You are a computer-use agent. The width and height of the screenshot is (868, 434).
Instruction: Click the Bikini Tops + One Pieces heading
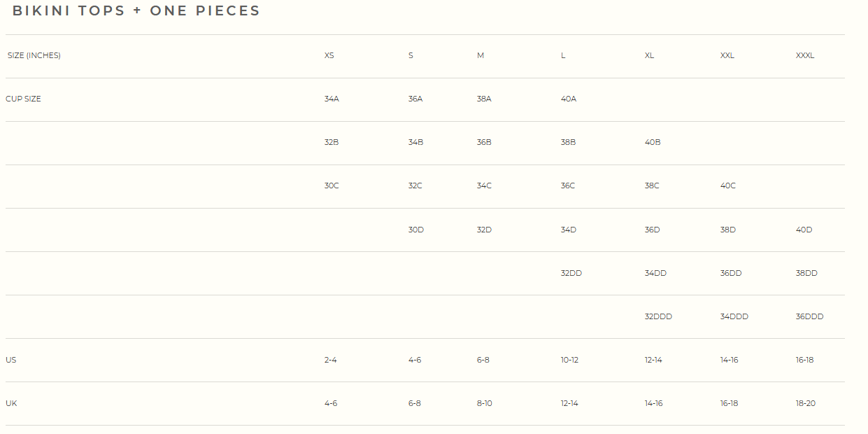[136, 11]
